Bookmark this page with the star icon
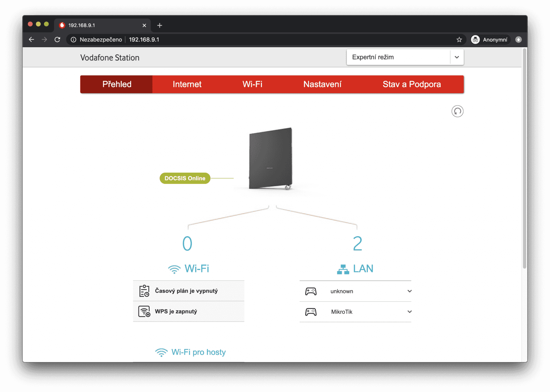The height and width of the screenshot is (392, 550). pyautogui.click(x=459, y=40)
